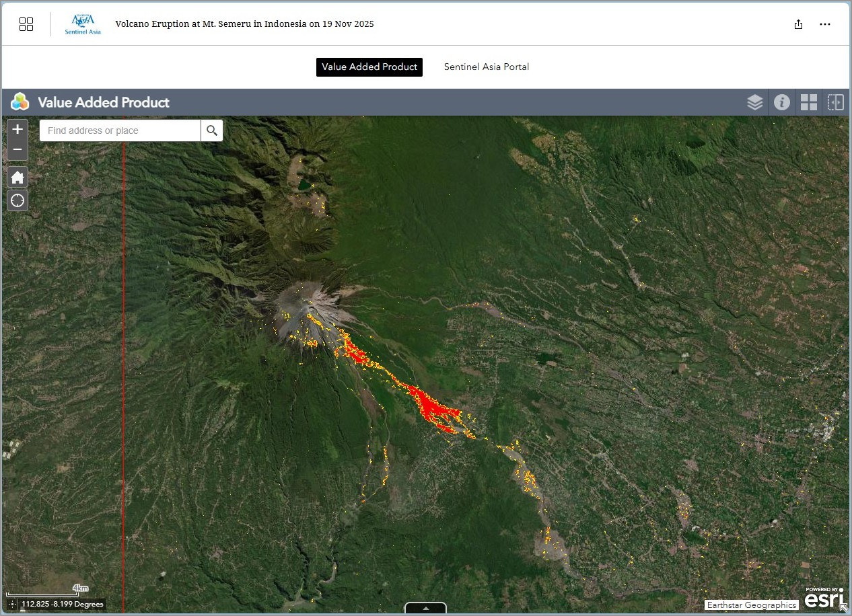This screenshot has width=852, height=616.
Task: Click the Esri logo
Action: (822, 598)
